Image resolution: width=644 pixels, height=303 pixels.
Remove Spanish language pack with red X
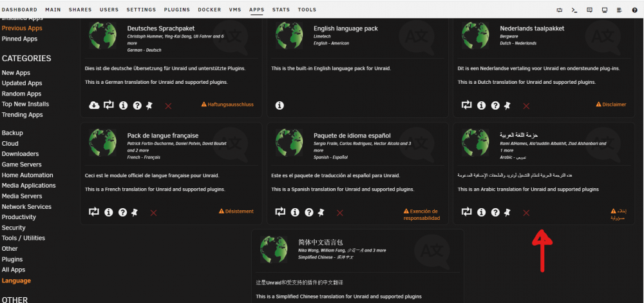click(x=339, y=213)
